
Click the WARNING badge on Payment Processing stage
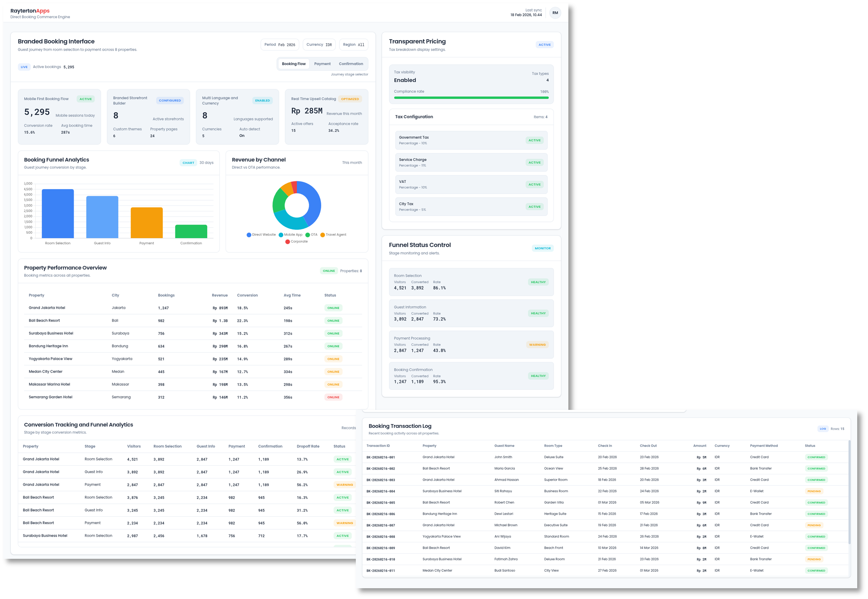[x=537, y=344]
